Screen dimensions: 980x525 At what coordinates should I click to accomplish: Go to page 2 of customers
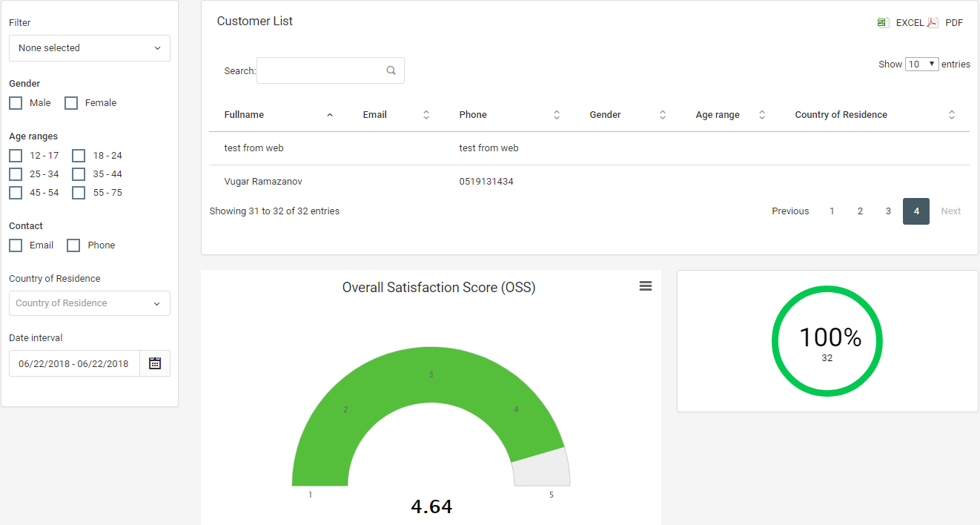[x=860, y=211]
